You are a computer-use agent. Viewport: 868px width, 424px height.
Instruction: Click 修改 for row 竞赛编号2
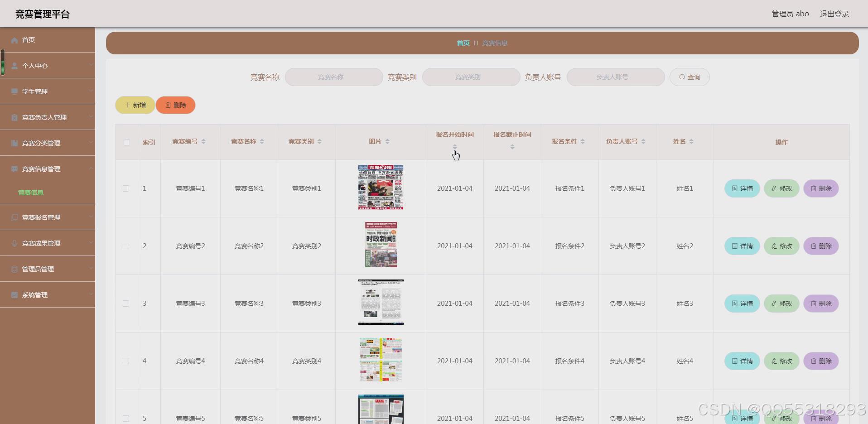(x=781, y=246)
